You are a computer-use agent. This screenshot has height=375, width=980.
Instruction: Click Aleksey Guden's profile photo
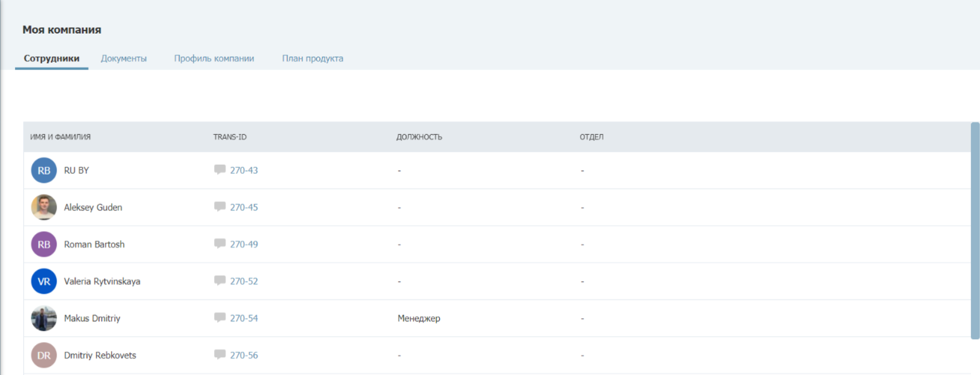(44, 207)
